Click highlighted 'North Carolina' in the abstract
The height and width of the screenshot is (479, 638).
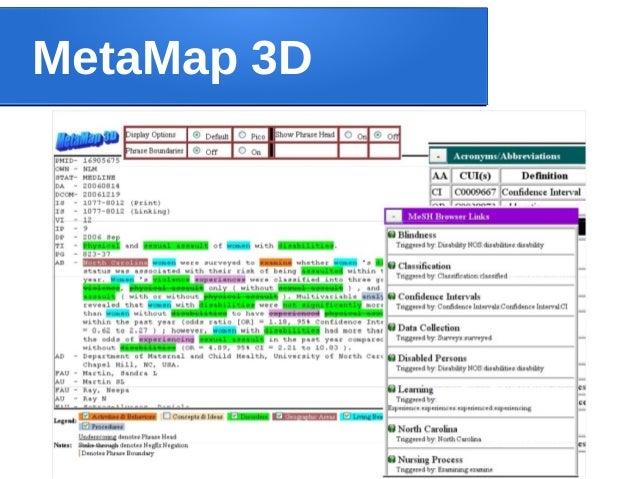pos(115,262)
